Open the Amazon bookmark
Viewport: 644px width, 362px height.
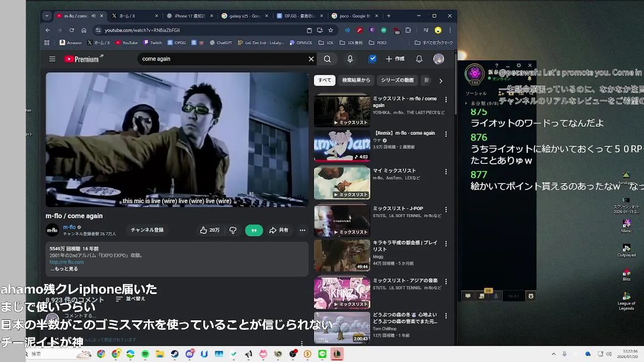click(x=70, y=43)
